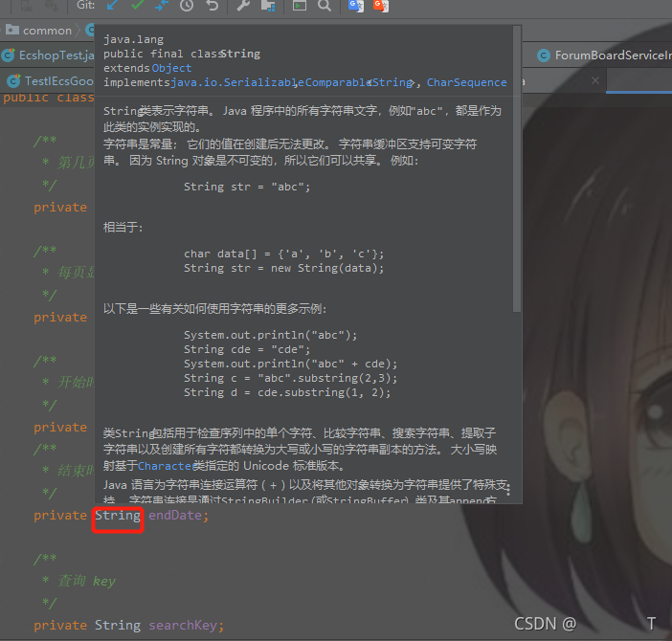Image resolution: width=672 pixels, height=641 pixels.
Task: Open the Character link in documentation text
Action: click(x=166, y=466)
